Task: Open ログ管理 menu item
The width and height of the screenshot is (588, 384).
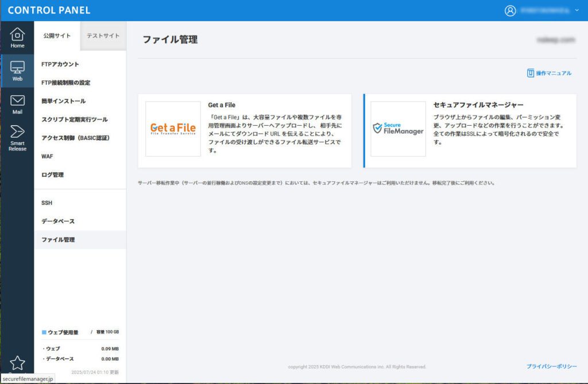Action: (52, 174)
